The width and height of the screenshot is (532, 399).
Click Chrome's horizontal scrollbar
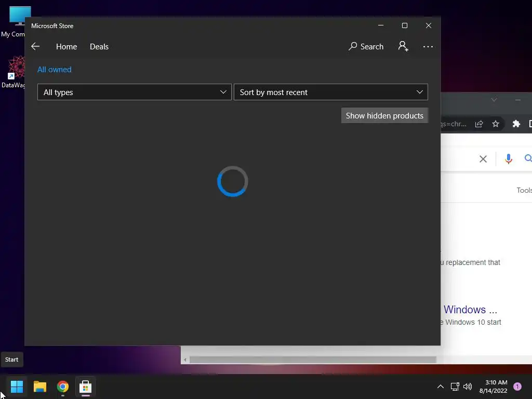coord(313,360)
